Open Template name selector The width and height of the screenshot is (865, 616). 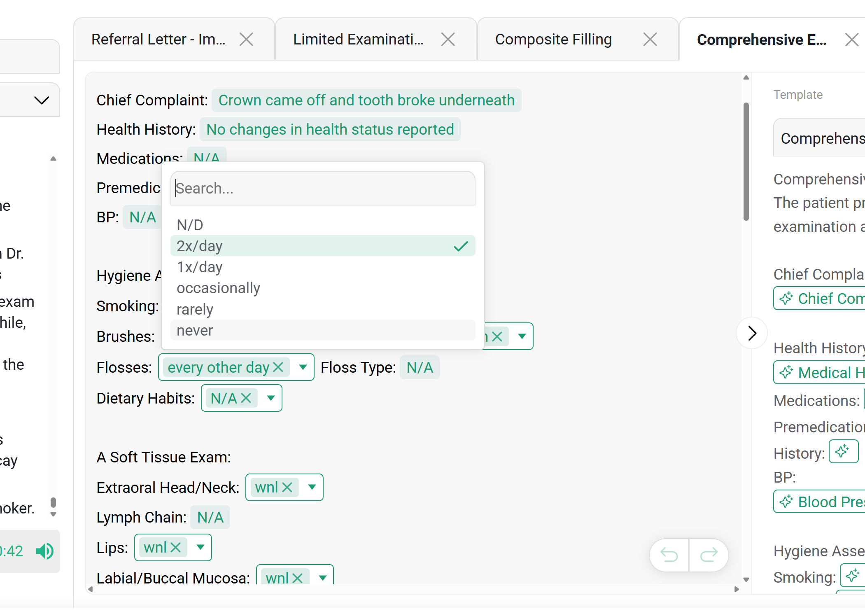819,138
